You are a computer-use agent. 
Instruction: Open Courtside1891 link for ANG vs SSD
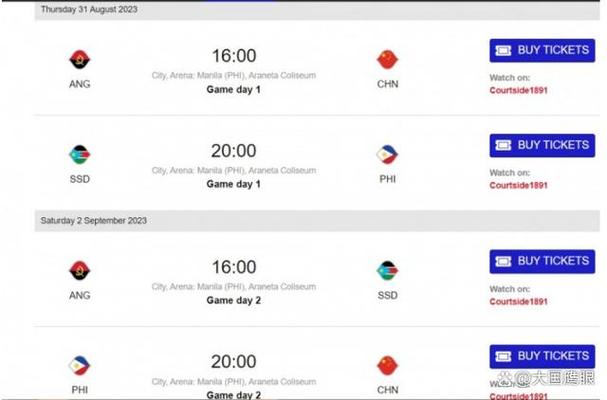tap(518, 301)
